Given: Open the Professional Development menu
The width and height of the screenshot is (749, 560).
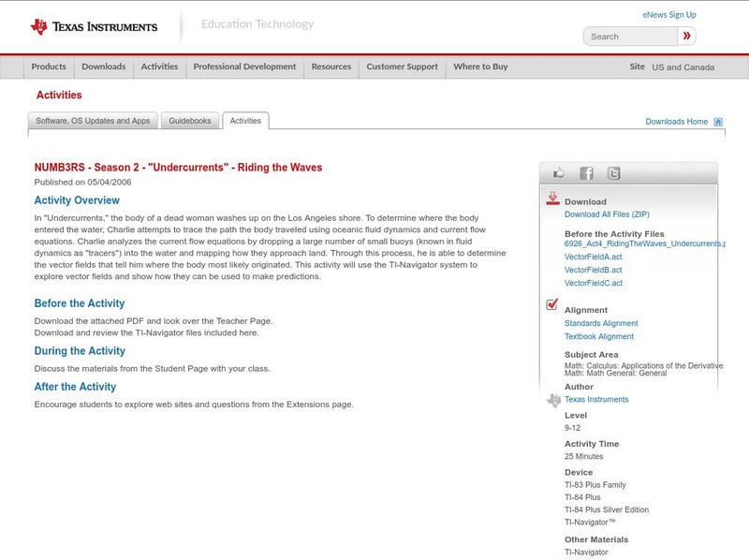Looking at the screenshot, I should coord(244,66).
